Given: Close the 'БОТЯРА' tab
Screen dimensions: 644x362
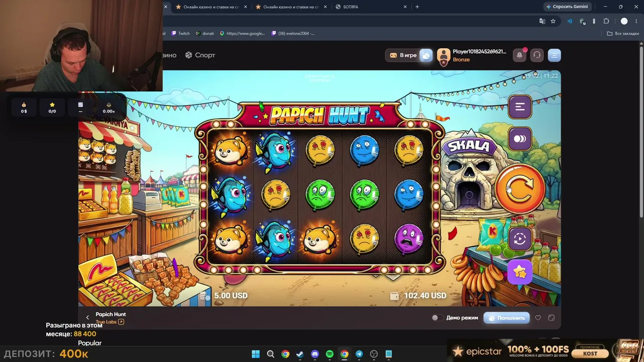Looking at the screenshot, I should click(405, 7).
